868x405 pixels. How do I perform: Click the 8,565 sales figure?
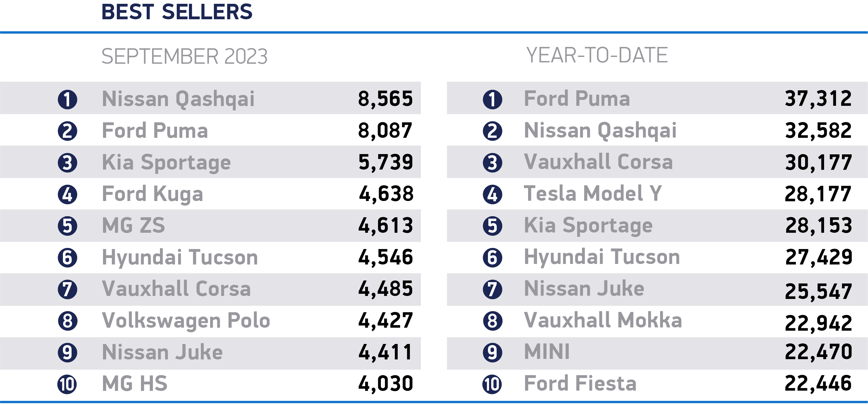(x=385, y=99)
